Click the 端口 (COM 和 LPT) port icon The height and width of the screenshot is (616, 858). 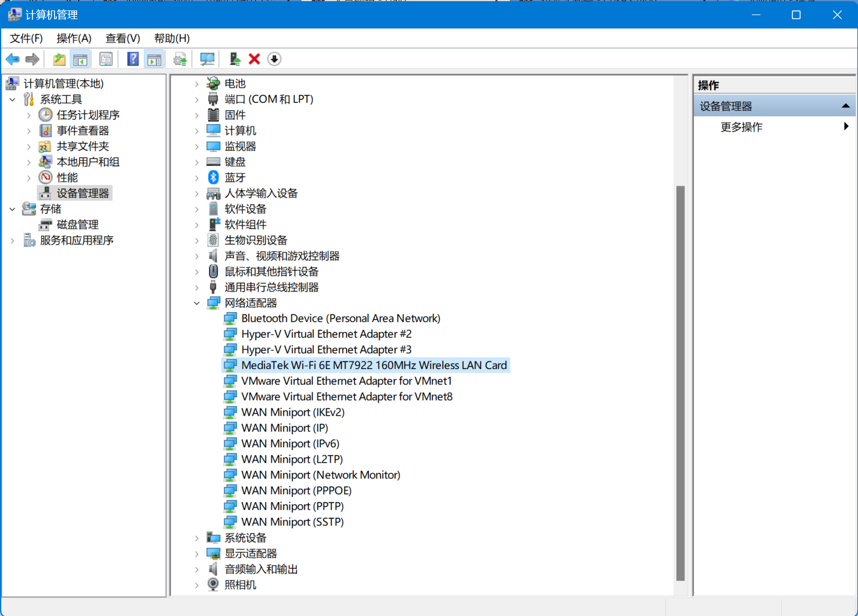click(213, 99)
